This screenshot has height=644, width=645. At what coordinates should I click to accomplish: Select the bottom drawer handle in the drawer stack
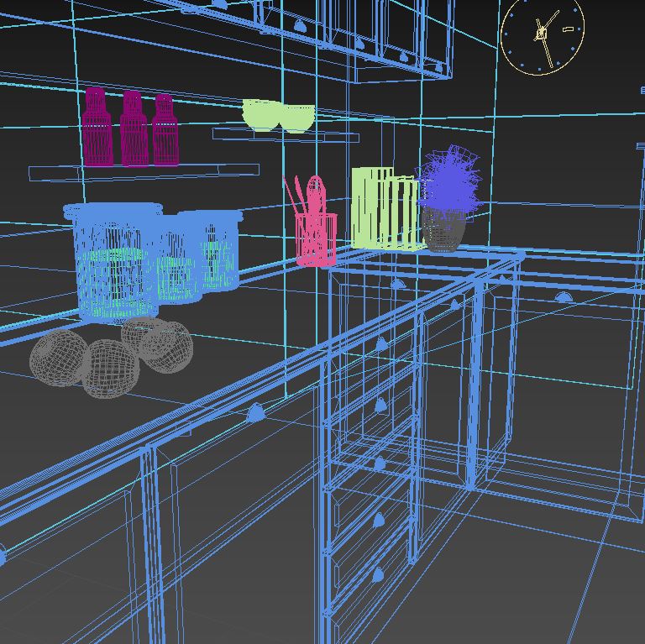tap(380, 574)
